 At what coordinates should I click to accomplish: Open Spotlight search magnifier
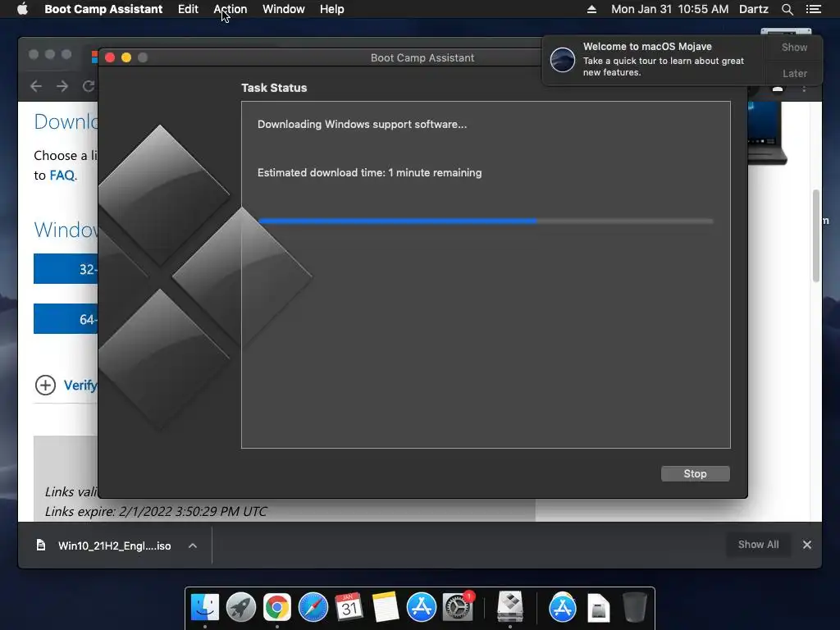[x=787, y=9]
